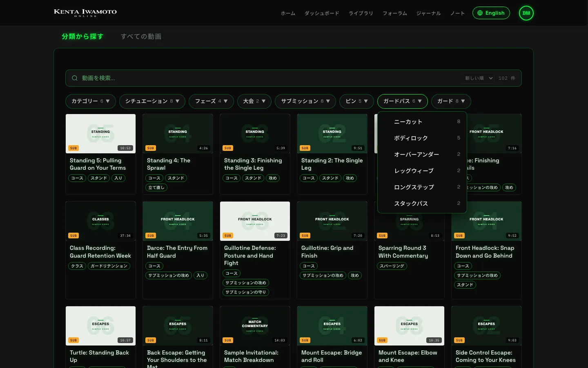The image size is (588, 368).
Task: Open Guillotine Defense video thumbnail
Action: 255,221
